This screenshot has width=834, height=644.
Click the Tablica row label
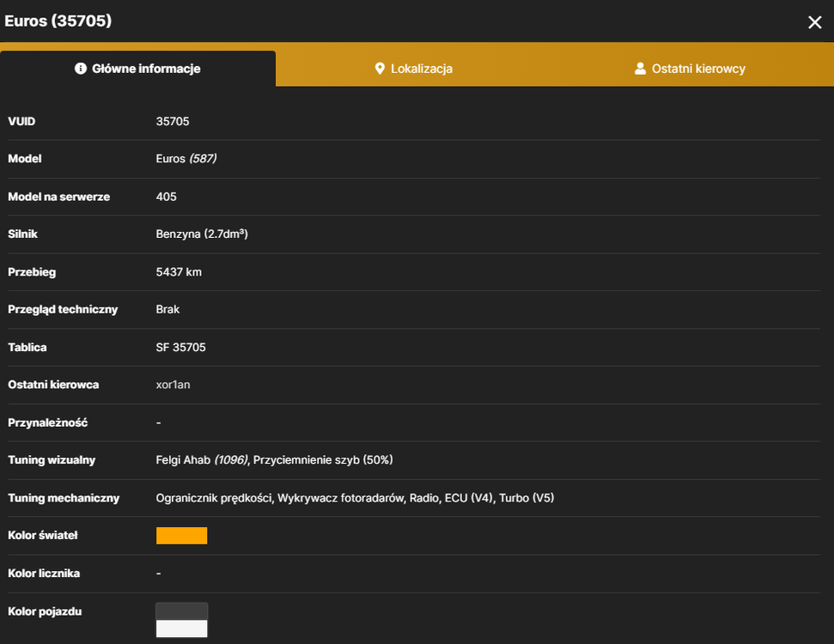tap(27, 347)
